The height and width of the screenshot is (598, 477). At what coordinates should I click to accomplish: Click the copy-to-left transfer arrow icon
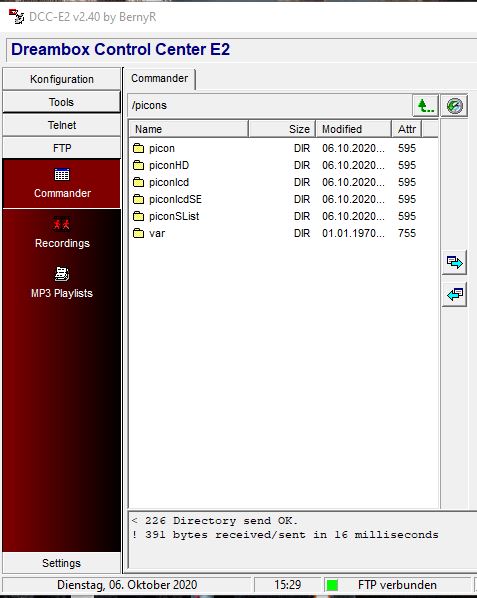pos(455,294)
